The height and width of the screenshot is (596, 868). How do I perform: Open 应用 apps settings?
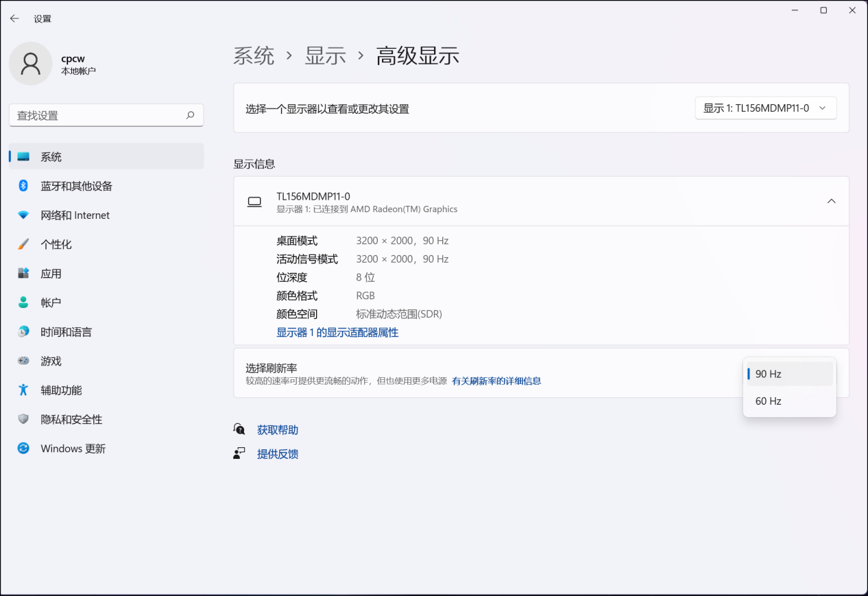[51, 274]
